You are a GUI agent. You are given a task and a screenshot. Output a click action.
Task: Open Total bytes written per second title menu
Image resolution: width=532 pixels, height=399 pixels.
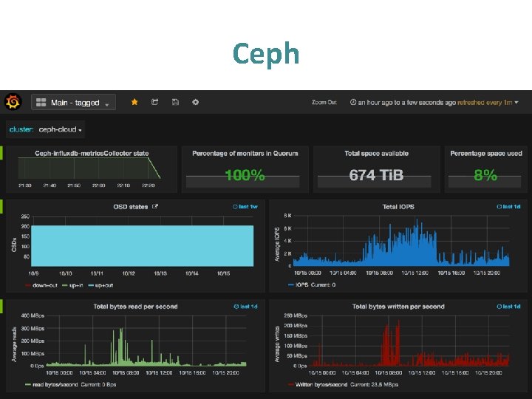(x=398, y=307)
